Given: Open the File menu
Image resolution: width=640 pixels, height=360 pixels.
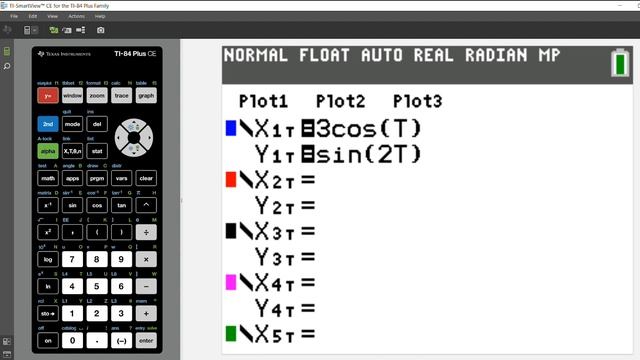Looking at the screenshot, I should (x=14, y=16).
